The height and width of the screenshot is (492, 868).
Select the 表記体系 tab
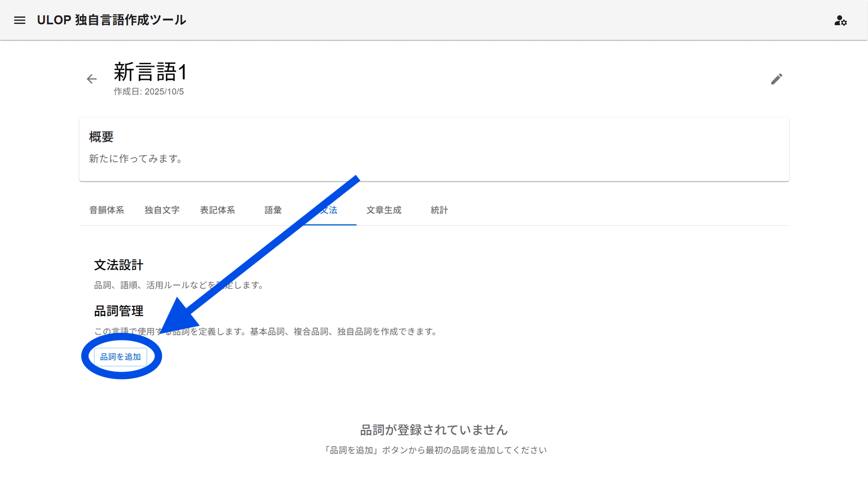click(217, 210)
